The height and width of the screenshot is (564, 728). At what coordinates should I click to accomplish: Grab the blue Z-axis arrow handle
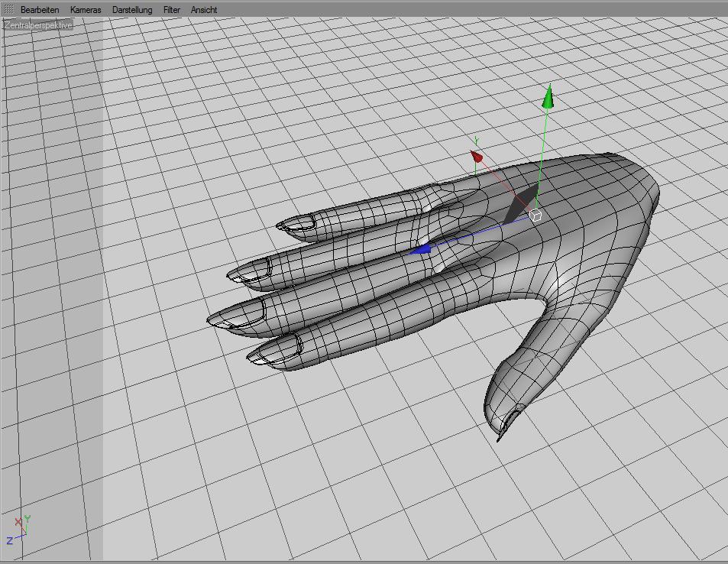pyautogui.click(x=419, y=249)
